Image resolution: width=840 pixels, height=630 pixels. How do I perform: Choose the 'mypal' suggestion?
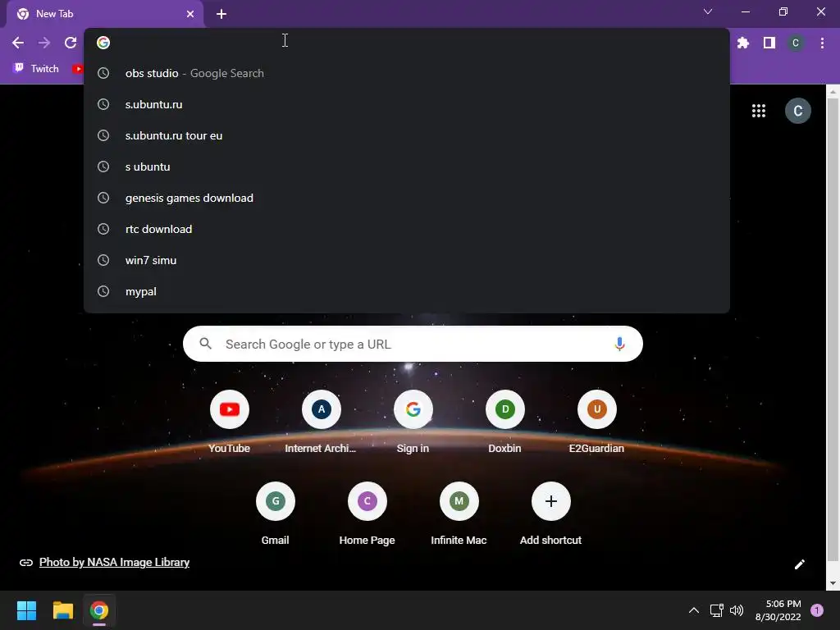(x=407, y=291)
